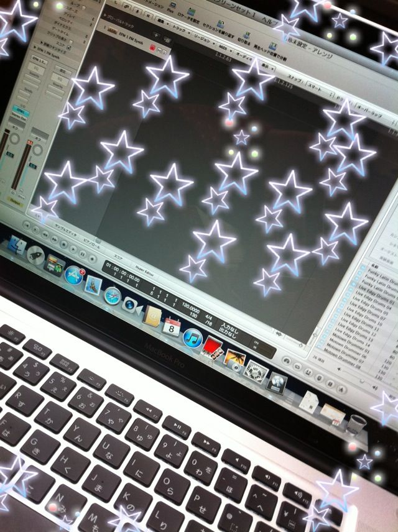Screen dimensions: 398x532
Task: Record-enable the EFM 1 FM Synth track
Action: 152,47
